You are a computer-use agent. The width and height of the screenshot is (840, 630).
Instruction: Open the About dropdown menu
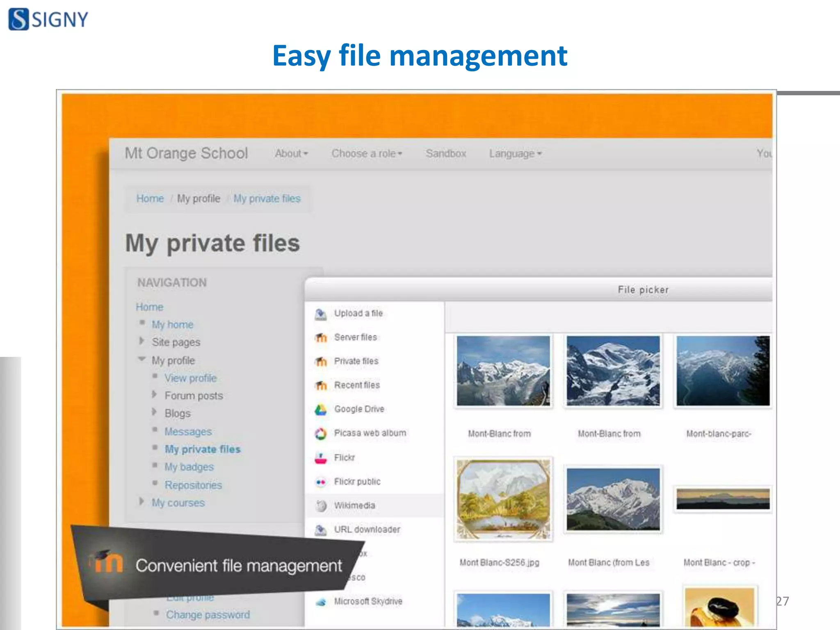pyautogui.click(x=291, y=153)
